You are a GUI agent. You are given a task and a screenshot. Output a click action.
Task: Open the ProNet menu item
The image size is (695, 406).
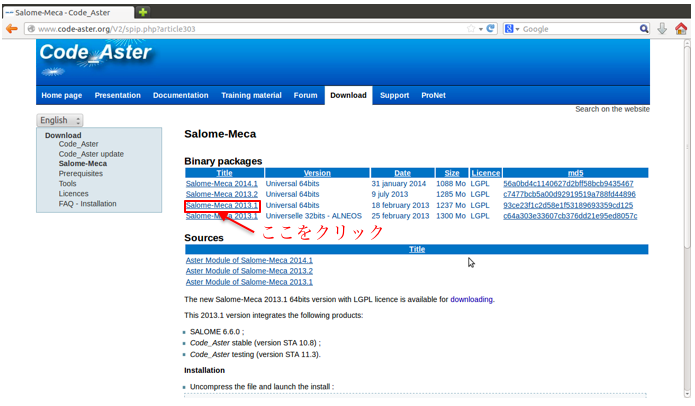(433, 95)
